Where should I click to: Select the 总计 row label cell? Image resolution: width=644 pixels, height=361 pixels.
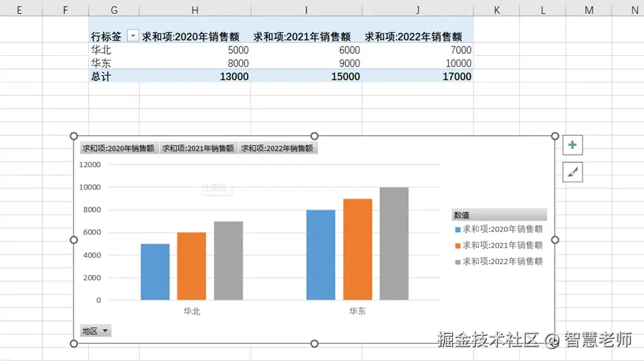tap(114, 76)
